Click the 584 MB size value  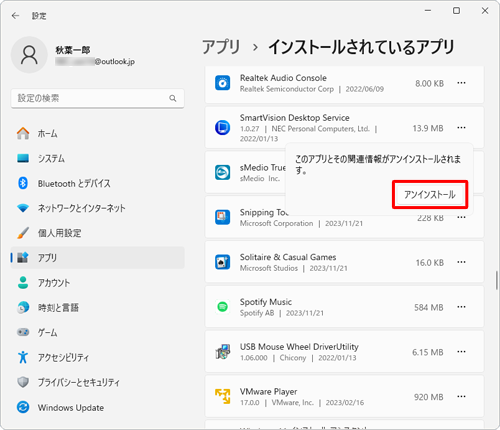click(429, 307)
